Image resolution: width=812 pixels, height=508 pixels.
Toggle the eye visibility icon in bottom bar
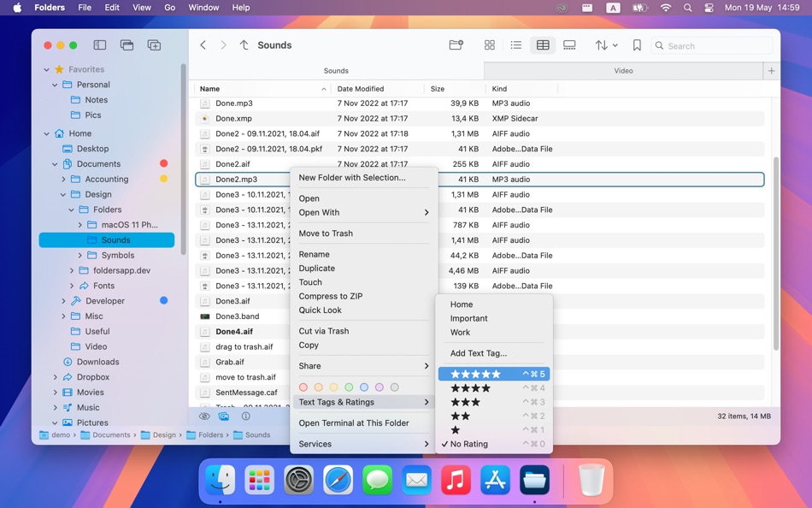pyautogui.click(x=203, y=417)
